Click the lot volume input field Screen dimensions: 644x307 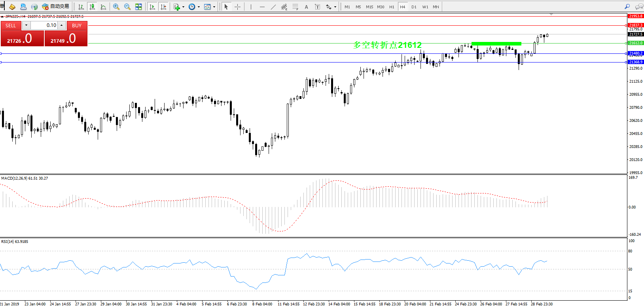(x=44, y=25)
